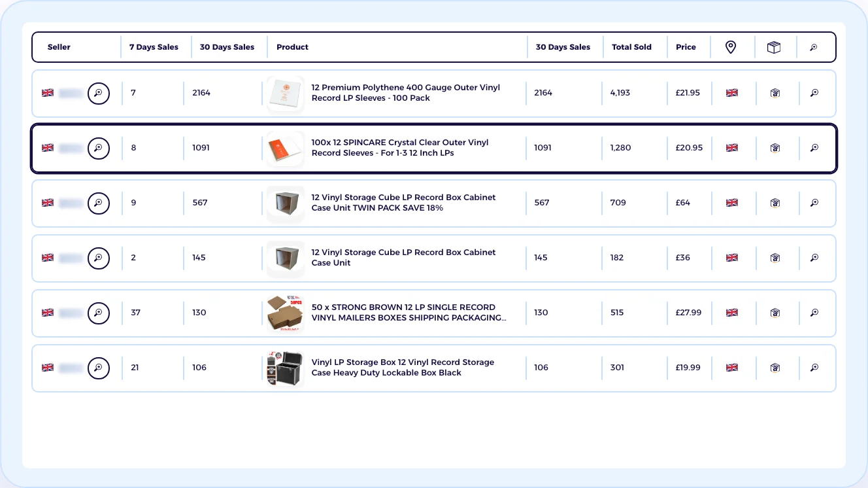The image size is (868, 488).
Task: Sort by 7 Days Sales column header
Action: [154, 47]
